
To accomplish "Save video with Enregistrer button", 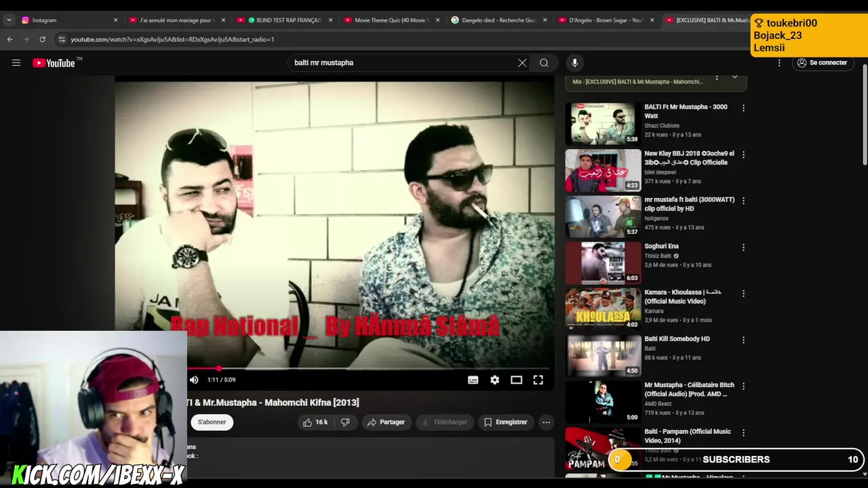I will pyautogui.click(x=505, y=422).
